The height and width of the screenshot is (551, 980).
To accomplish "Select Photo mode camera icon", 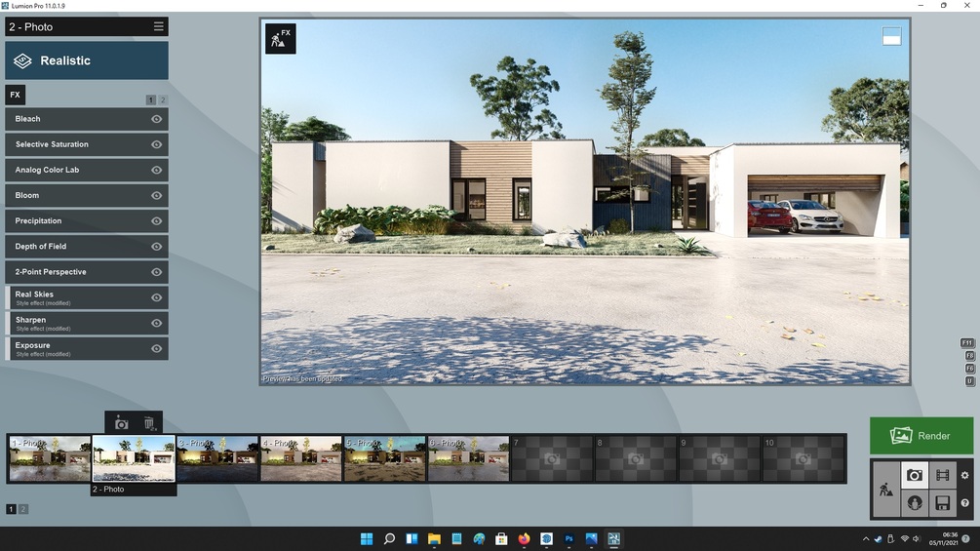I will coord(915,475).
